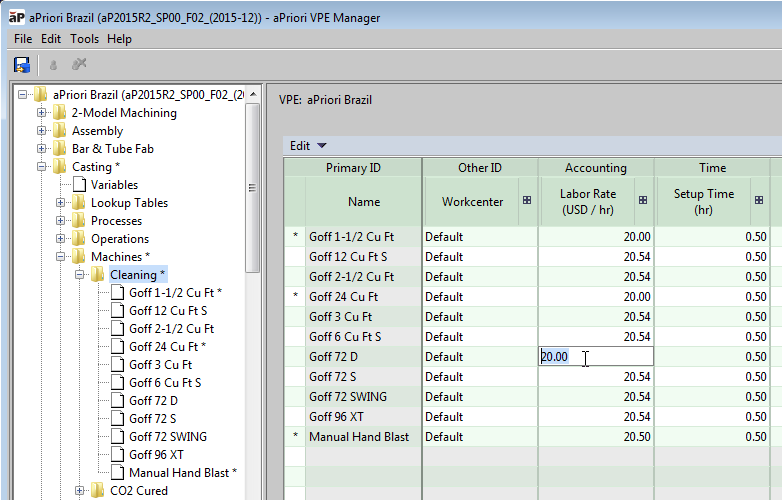The width and height of the screenshot is (782, 500).
Task: Open the File menu
Action: (x=23, y=39)
